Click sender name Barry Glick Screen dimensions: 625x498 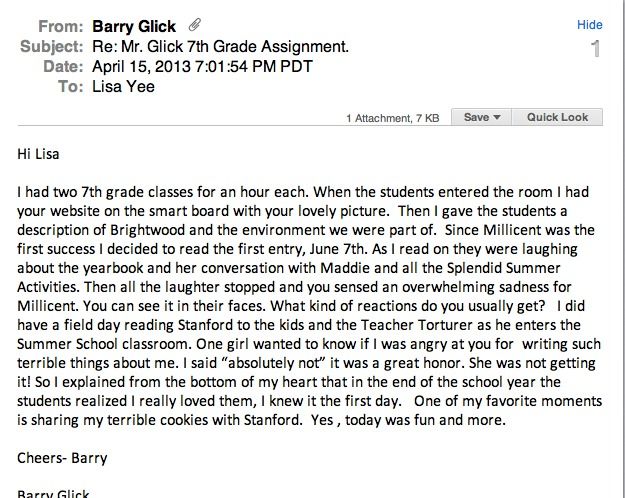(x=134, y=27)
